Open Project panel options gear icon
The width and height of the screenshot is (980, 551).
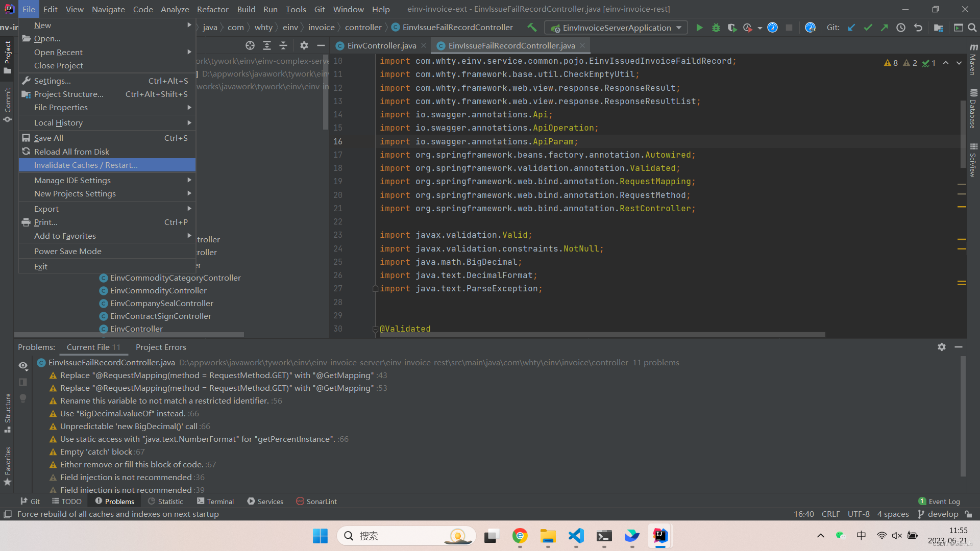tap(304, 45)
